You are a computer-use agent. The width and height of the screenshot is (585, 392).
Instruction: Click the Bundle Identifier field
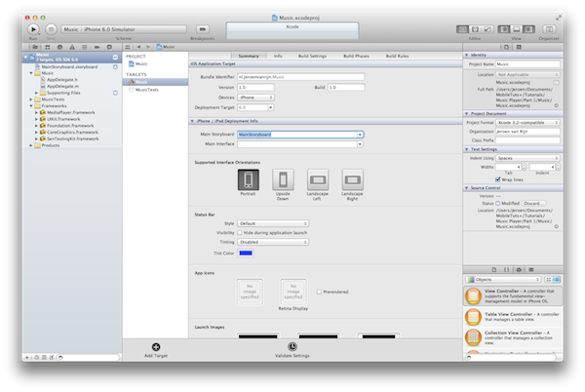click(300, 77)
